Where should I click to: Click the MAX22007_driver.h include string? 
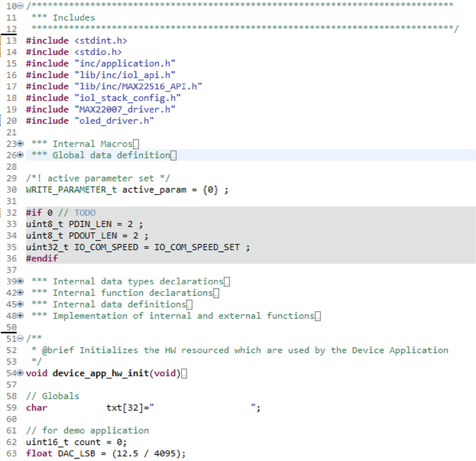125,110
